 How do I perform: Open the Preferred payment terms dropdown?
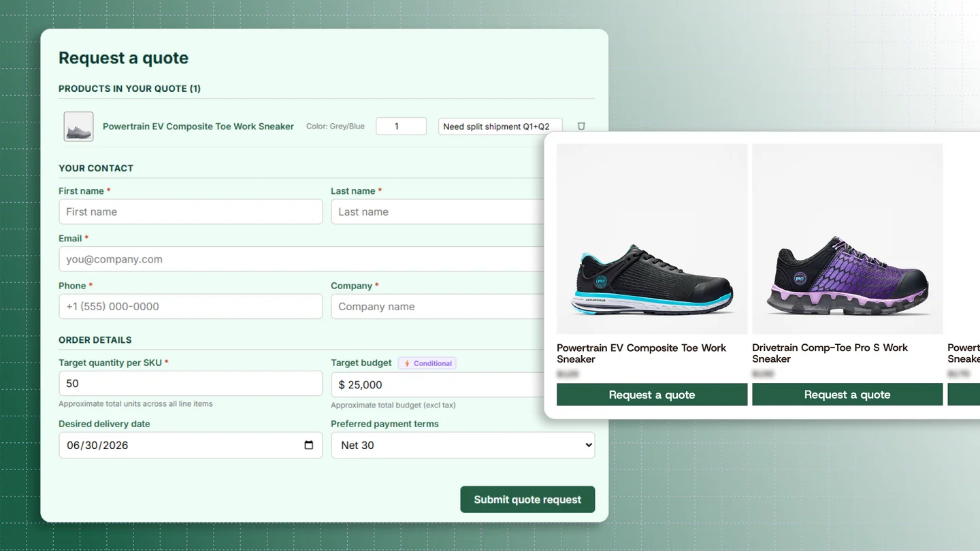tap(463, 445)
